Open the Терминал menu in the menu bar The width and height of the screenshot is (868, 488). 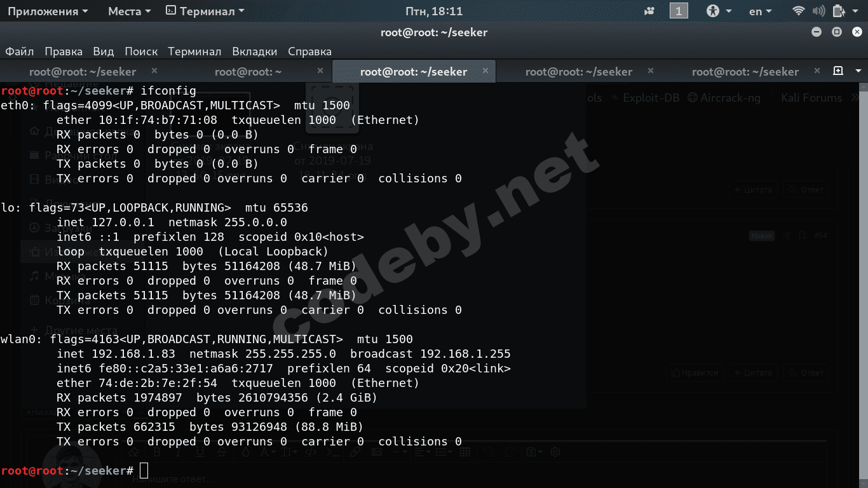coord(194,51)
